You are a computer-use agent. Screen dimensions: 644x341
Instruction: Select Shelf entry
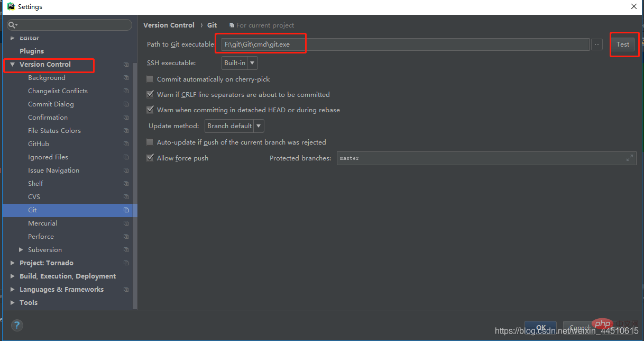click(35, 184)
